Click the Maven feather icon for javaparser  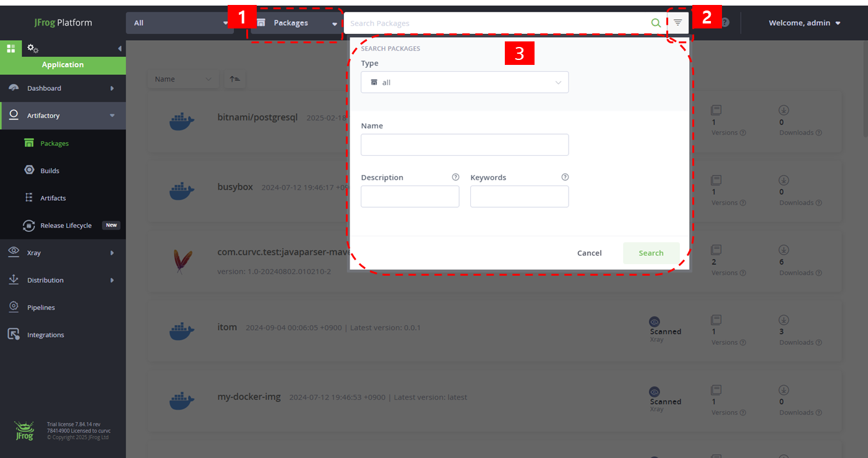click(182, 261)
